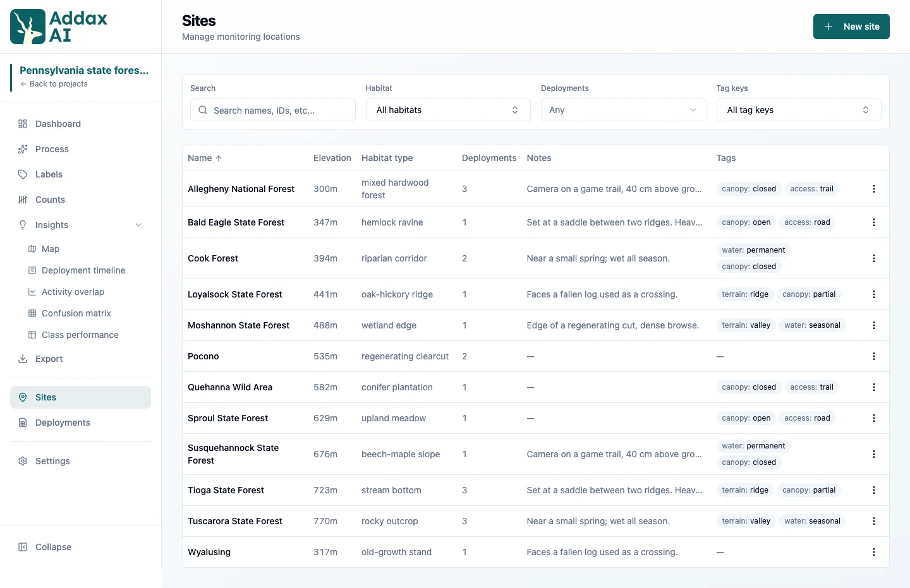The width and height of the screenshot is (910, 588).
Task: Go to Labels section
Action: [80, 174]
